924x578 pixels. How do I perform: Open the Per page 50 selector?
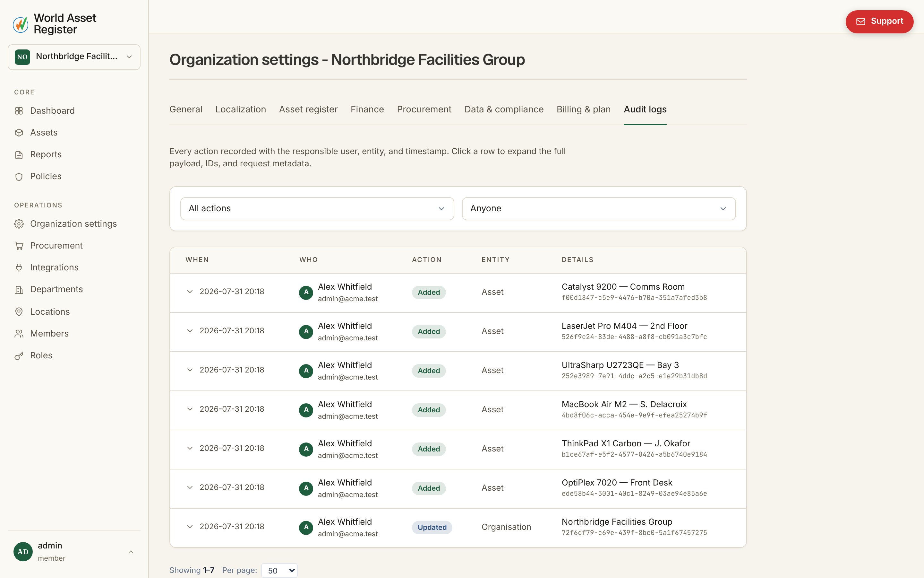tap(279, 570)
